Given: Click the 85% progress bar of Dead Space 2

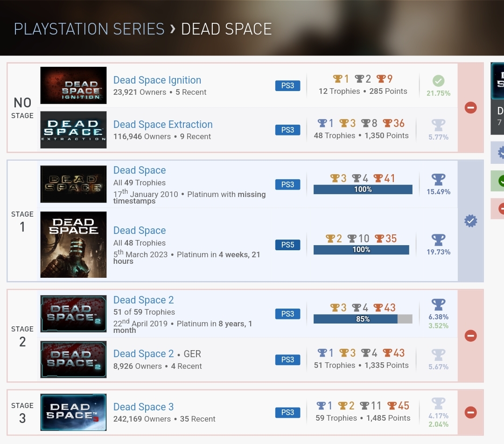Looking at the screenshot, I should [x=363, y=319].
